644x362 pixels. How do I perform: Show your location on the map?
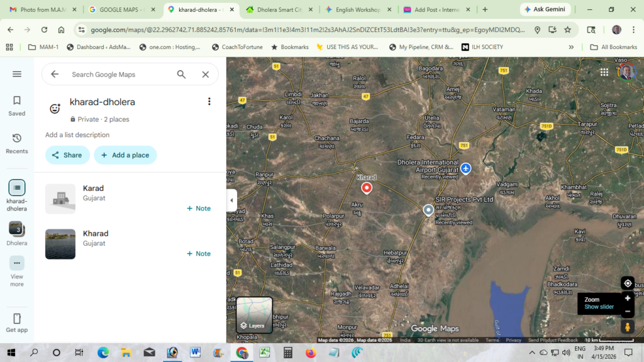[628, 283]
